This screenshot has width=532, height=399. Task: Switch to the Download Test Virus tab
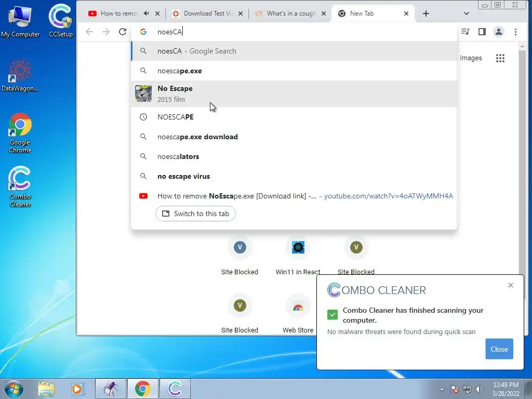[x=208, y=14]
